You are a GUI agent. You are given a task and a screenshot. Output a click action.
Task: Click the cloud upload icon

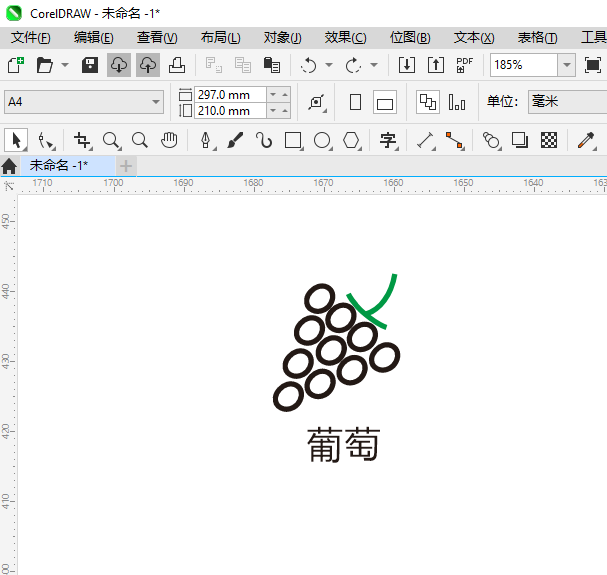pyautogui.click(x=148, y=65)
